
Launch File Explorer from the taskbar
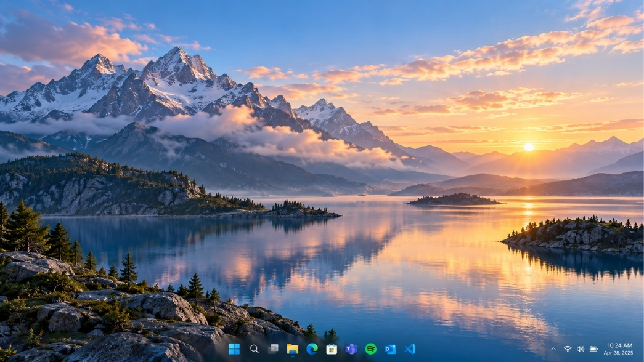tap(293, 349)
